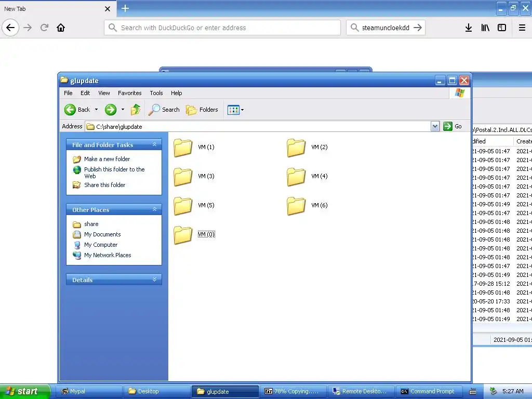Click Share this folder

click(x=104, y=185)
